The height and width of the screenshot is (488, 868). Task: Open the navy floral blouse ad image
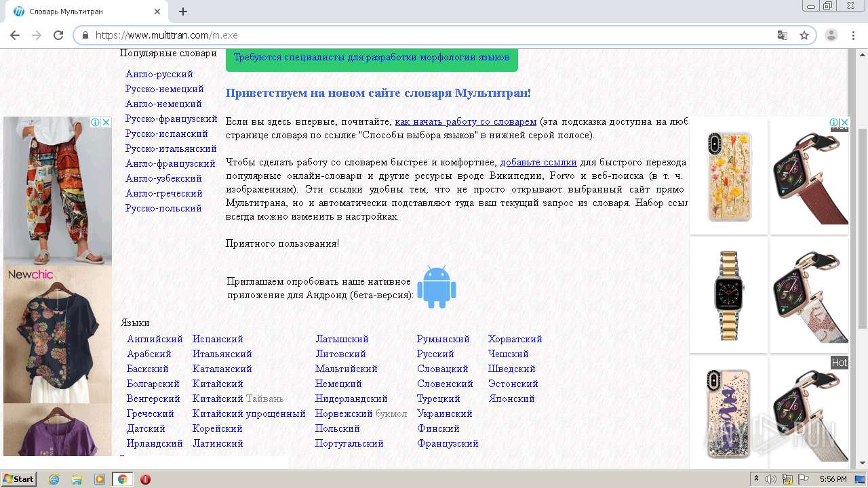point(58,342)
